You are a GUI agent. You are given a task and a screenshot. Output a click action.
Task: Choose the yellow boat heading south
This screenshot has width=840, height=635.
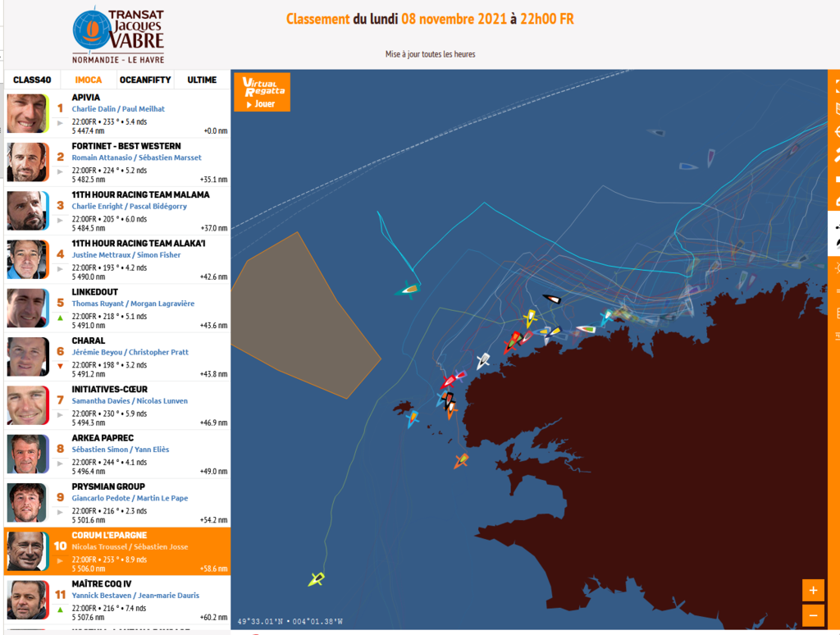tap(531, 317)
